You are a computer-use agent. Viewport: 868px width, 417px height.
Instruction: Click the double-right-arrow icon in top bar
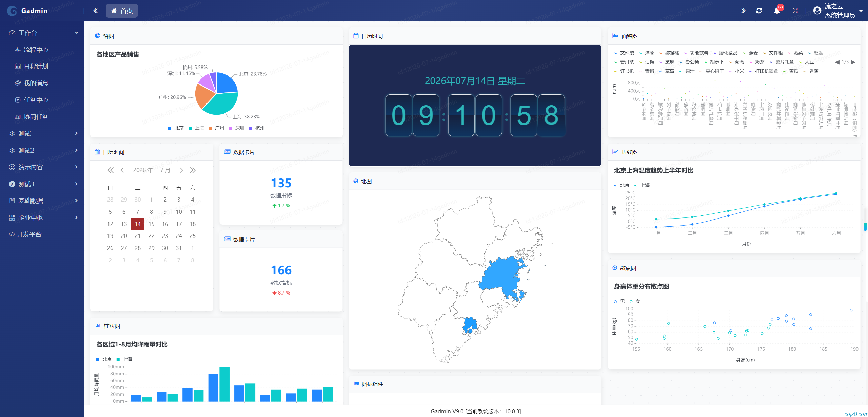point(743,11)
